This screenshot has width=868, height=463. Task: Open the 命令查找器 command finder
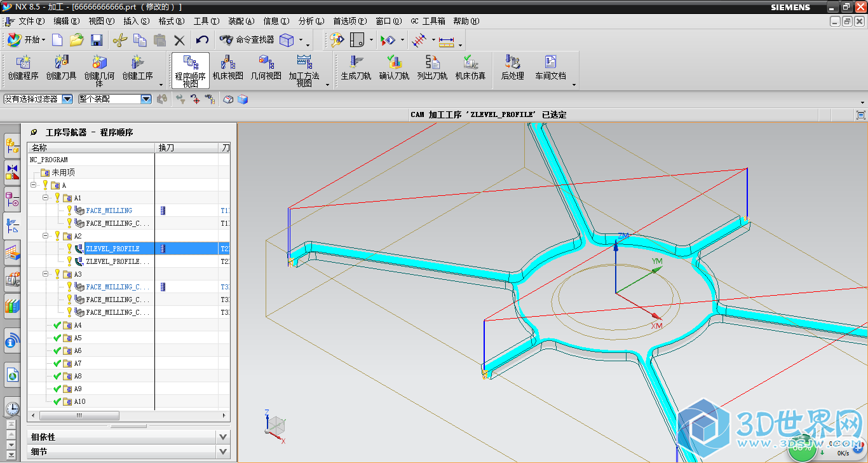pyautogui.click(x=247, y=39)
